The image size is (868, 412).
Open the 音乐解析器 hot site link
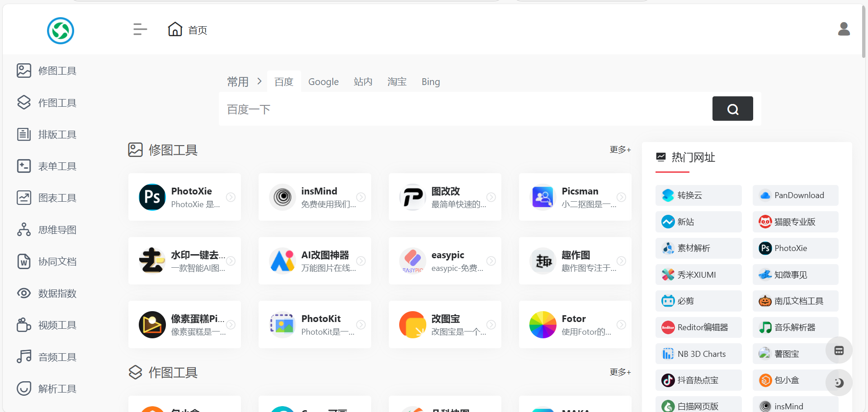tap(795, 327)
